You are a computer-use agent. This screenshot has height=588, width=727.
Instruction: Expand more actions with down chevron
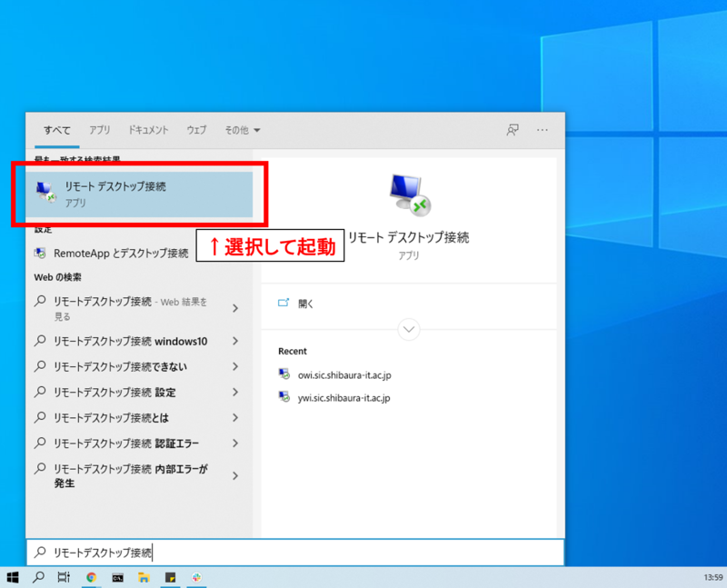pyautogui.click(x=409, y=329)
